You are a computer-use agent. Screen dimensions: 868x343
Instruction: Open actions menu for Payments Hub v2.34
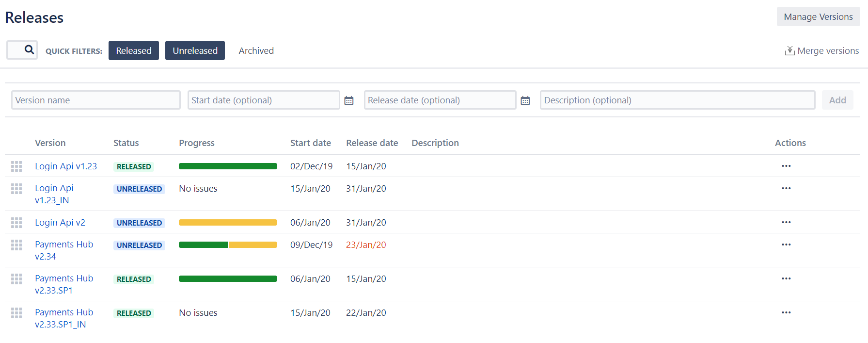click(786, 245)
